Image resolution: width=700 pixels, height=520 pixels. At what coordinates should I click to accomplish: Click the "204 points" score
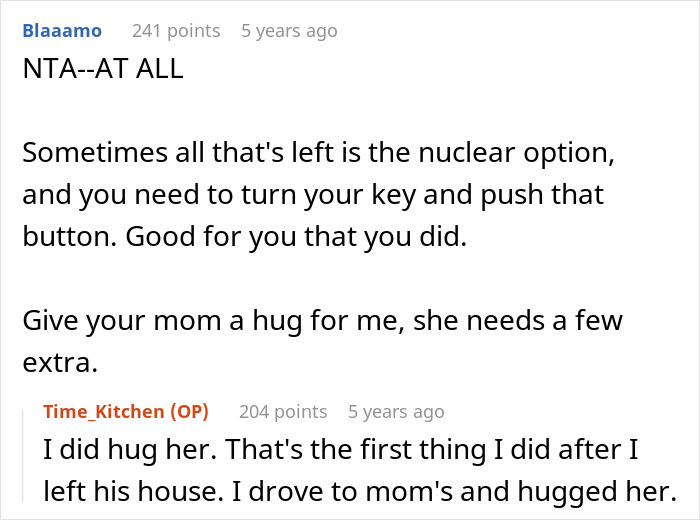click(283, 412)
